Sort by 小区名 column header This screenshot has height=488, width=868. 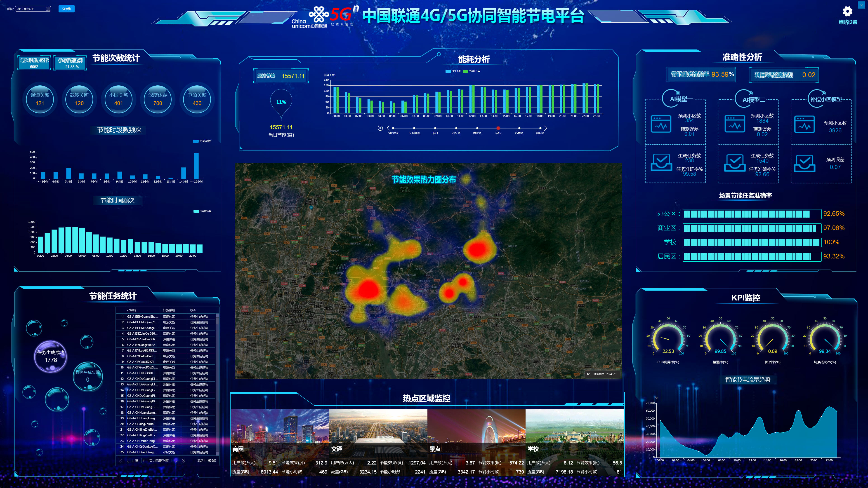point(143,310)
